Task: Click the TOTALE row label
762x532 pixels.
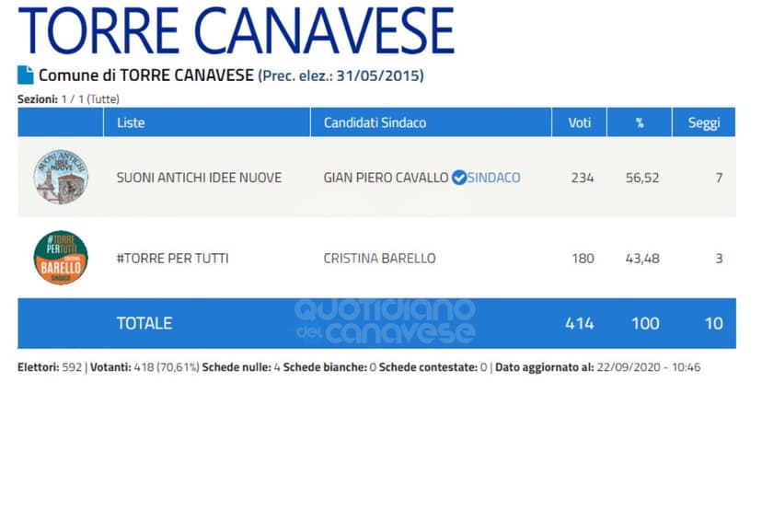Action: (x=144, y=323)
